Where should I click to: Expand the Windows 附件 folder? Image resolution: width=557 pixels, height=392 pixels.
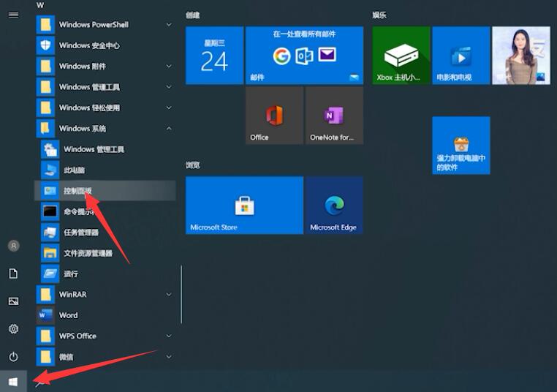(x=105, y=66)
